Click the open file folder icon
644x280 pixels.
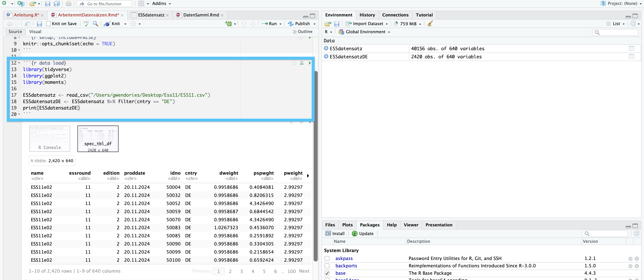pyautogui.click(x=32, y=4)
